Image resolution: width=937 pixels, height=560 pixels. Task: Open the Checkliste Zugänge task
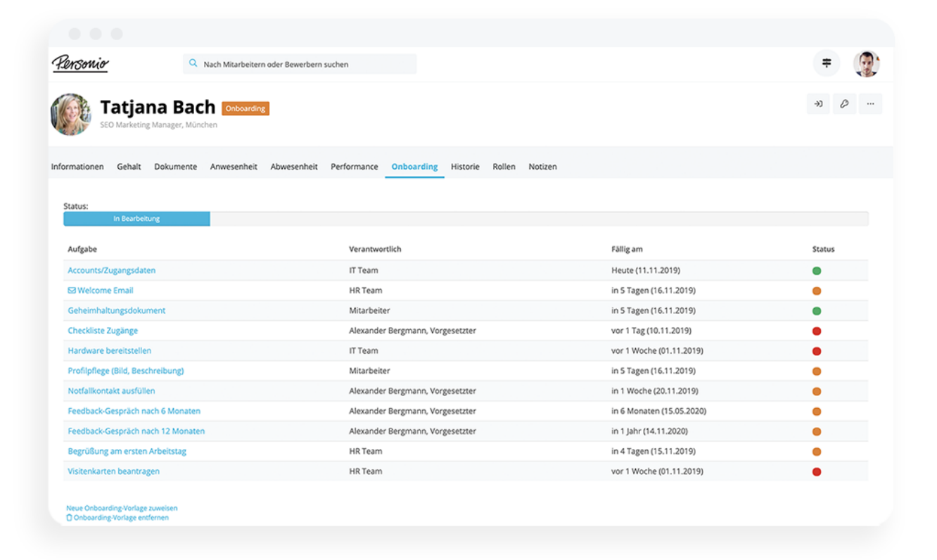[x=103, y=331]
